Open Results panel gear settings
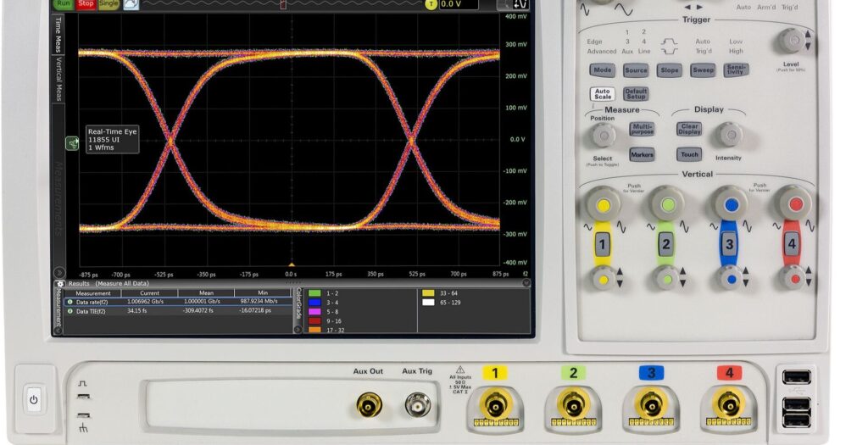Screen dimensions: 868x445 click(x=60, y=283)
